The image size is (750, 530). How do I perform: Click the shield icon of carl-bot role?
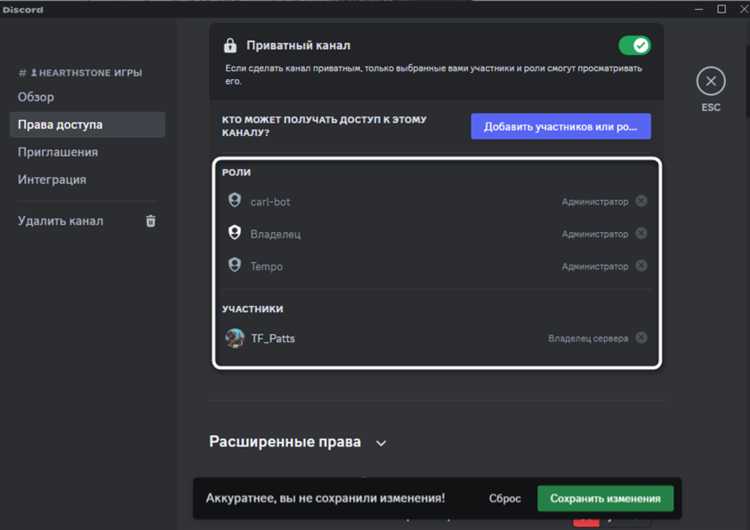click(234, 200)
